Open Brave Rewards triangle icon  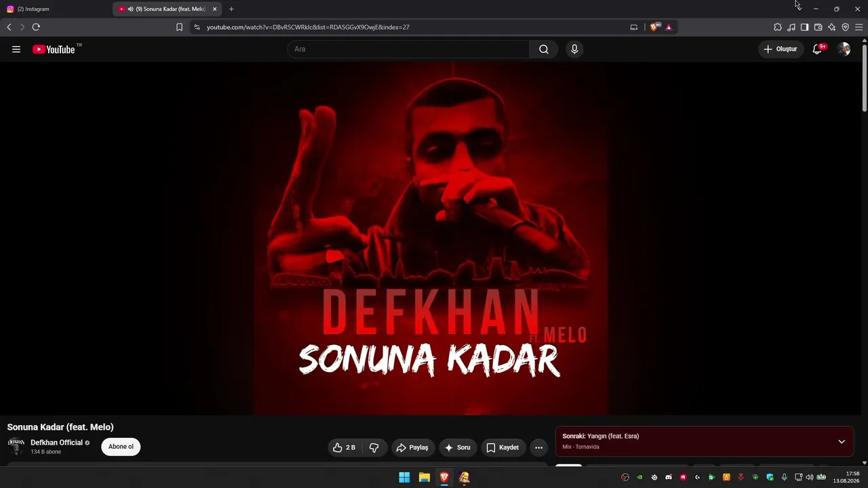tap(669, 27)
